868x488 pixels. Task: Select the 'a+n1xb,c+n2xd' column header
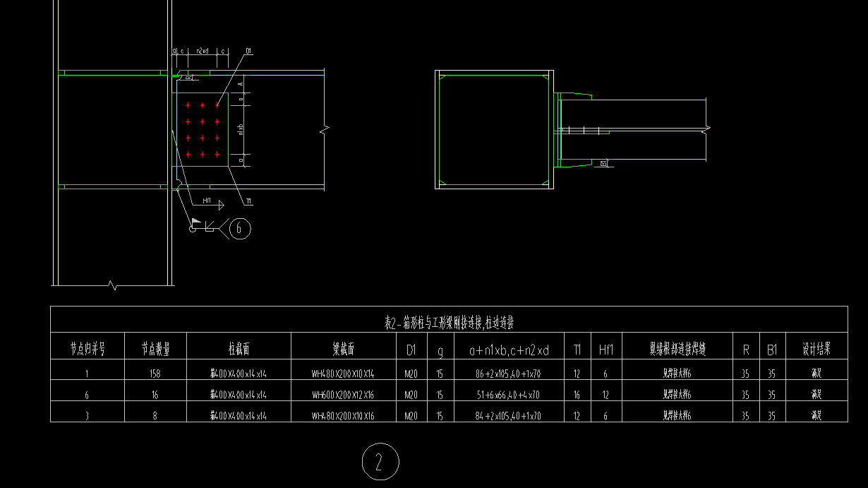tap(509, 350)
